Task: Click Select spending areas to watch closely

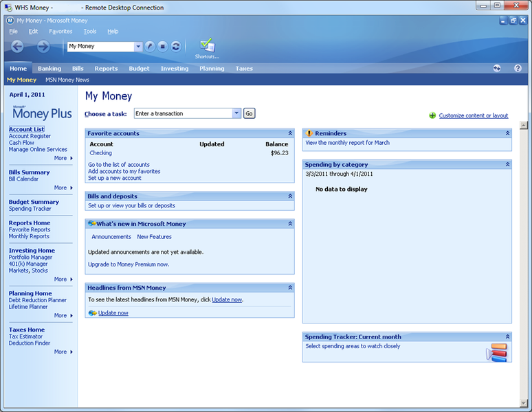Action: [353, 346]
